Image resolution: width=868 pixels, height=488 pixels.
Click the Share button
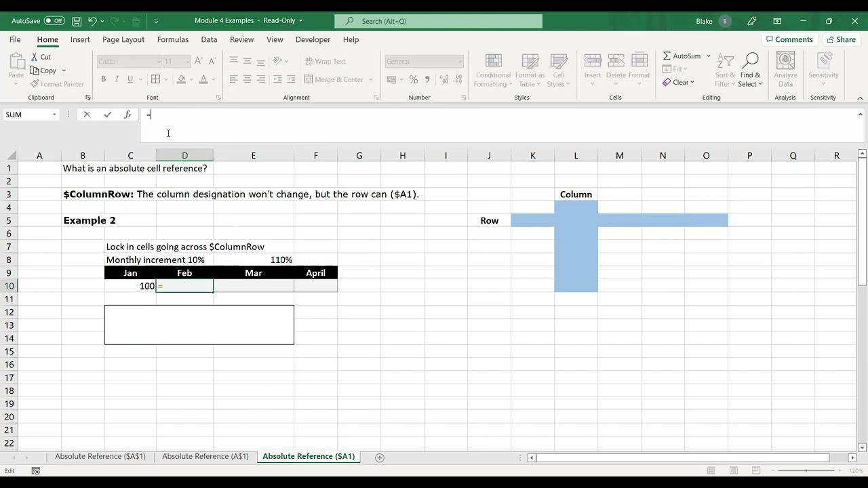(840, 39)
